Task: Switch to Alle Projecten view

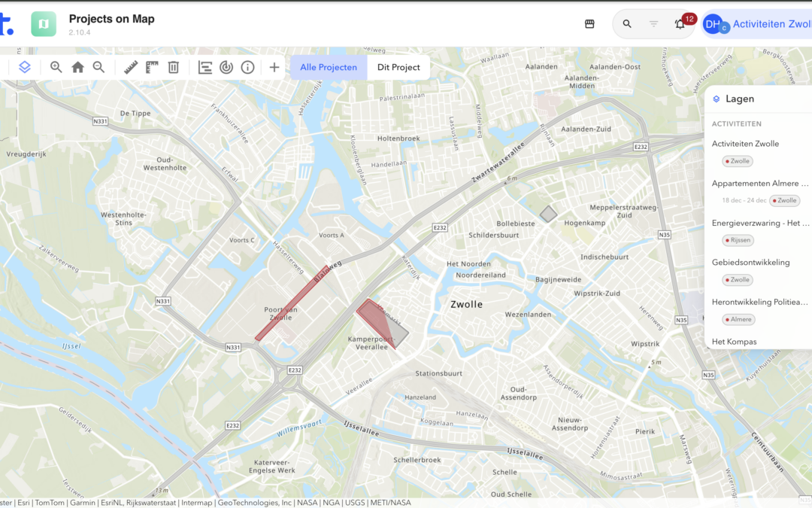Action: 329,68
